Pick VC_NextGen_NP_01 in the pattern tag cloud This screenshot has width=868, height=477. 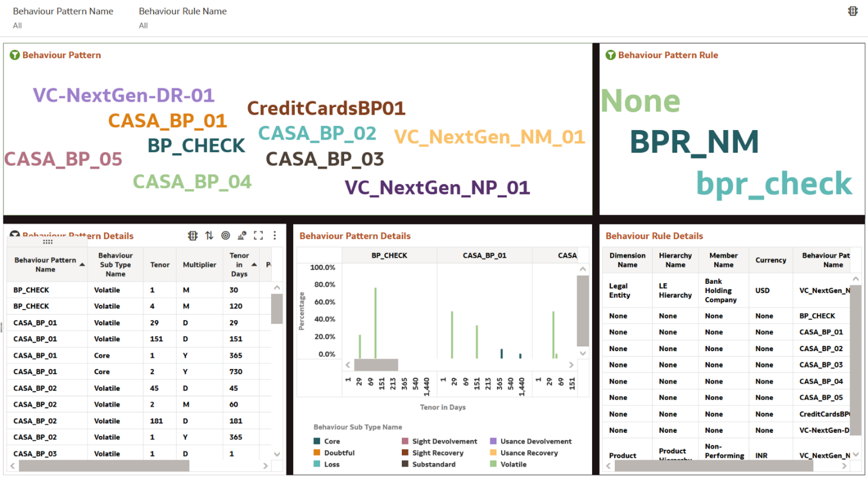coord(437,188)
